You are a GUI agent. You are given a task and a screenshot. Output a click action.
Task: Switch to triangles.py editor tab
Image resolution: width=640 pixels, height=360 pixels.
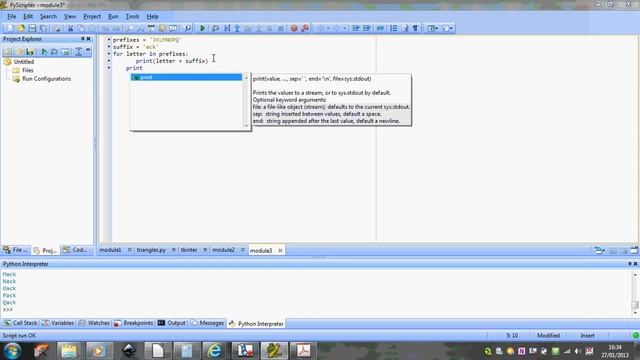click(x=151, y=250)
